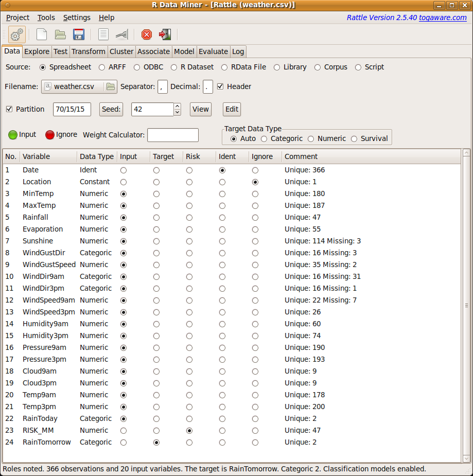Open the Tools menu
Screen dimensions: 473x476
click(x=46, y=17)
